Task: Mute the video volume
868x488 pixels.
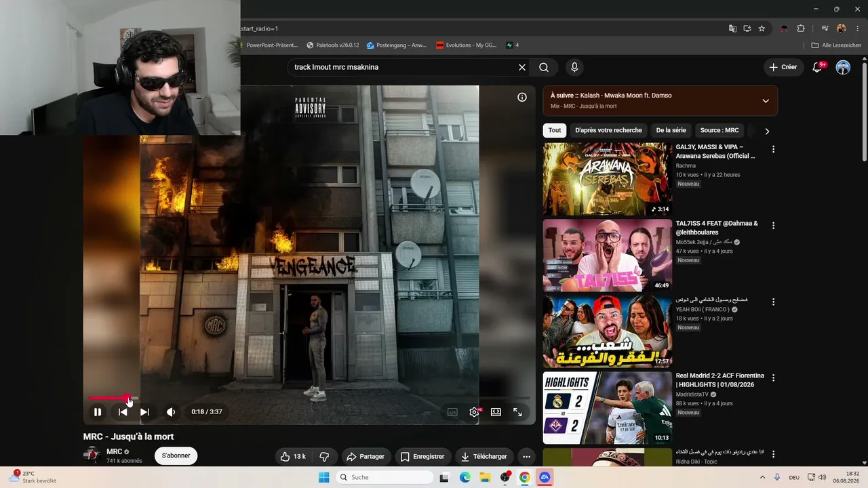Action: click(171, 411)
